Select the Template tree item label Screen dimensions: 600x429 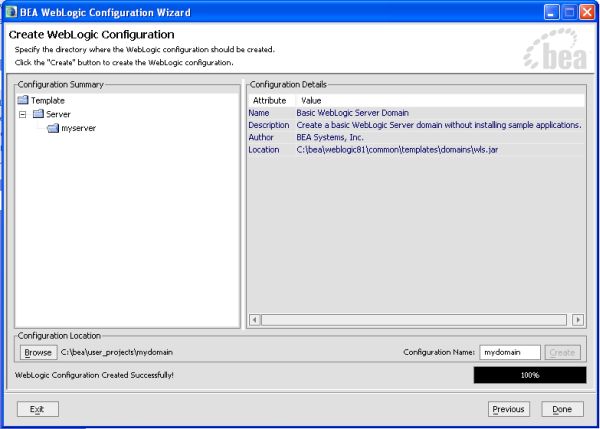[48, 101]
